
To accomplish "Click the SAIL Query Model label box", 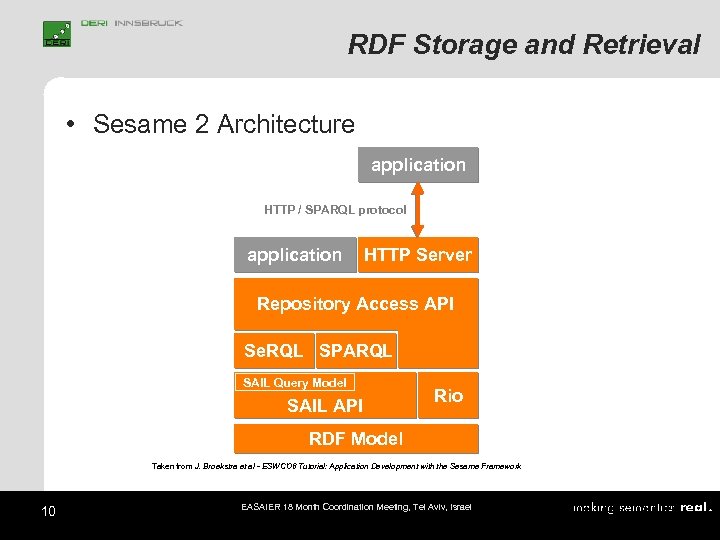I will tap(295, 382).
